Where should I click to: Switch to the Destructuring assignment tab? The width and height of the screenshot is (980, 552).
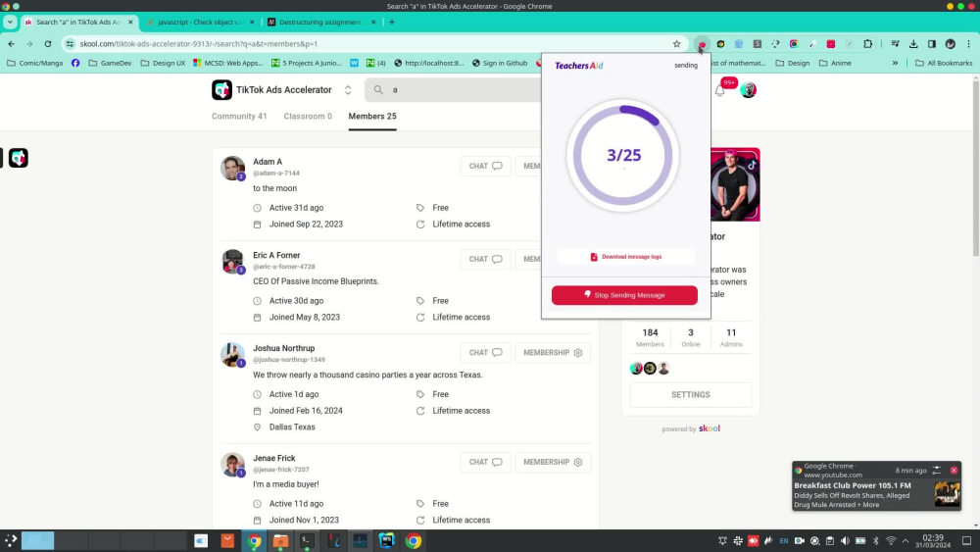pyautogui.click(x=320, y=22)
